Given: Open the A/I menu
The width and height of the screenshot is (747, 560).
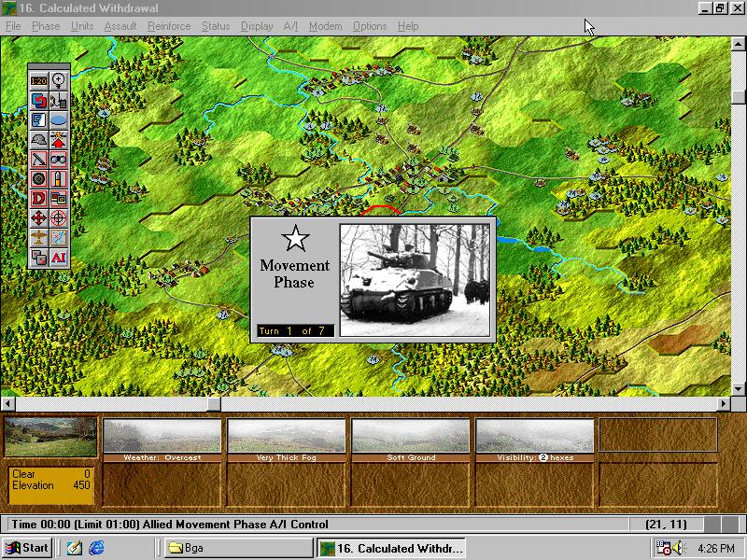Looking at the screenshot, I should (289, 26).
